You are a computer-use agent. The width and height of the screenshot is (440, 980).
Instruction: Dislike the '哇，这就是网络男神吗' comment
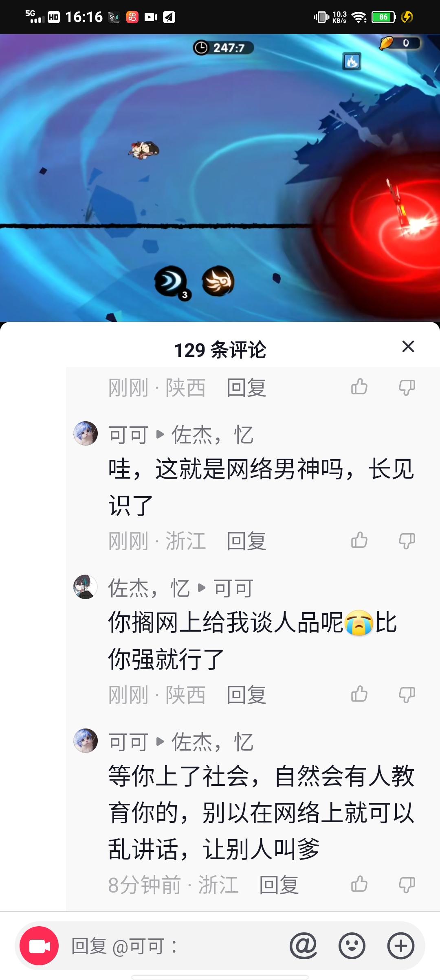(x=407, y=541)
